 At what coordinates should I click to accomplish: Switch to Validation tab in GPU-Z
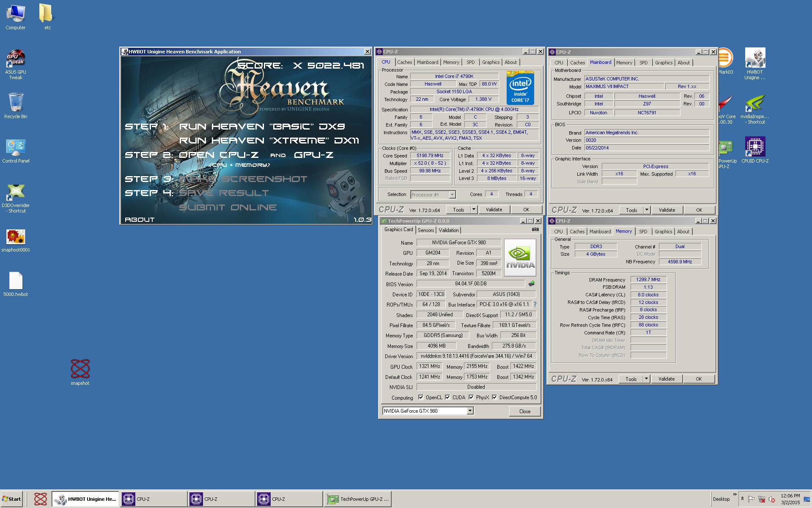point(448,230)
